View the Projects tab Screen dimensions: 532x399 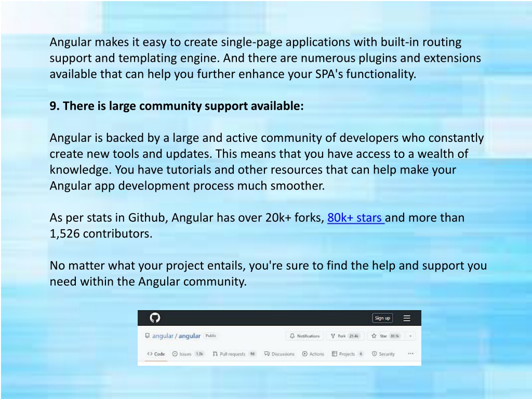coord(348,354)
